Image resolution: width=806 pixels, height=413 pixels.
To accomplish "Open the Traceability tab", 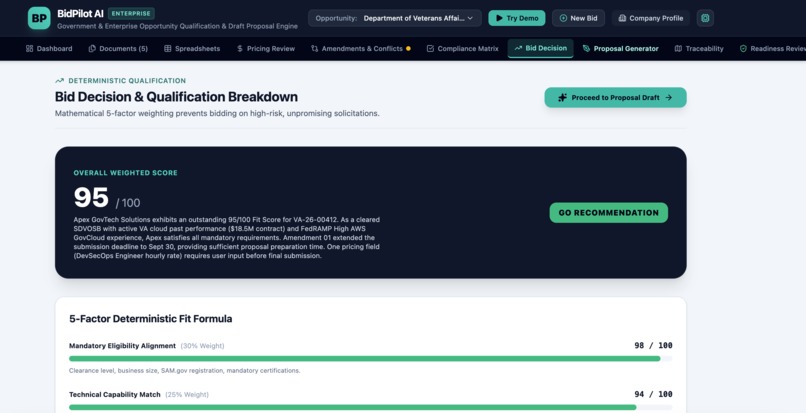I will (x=699, y=48).
